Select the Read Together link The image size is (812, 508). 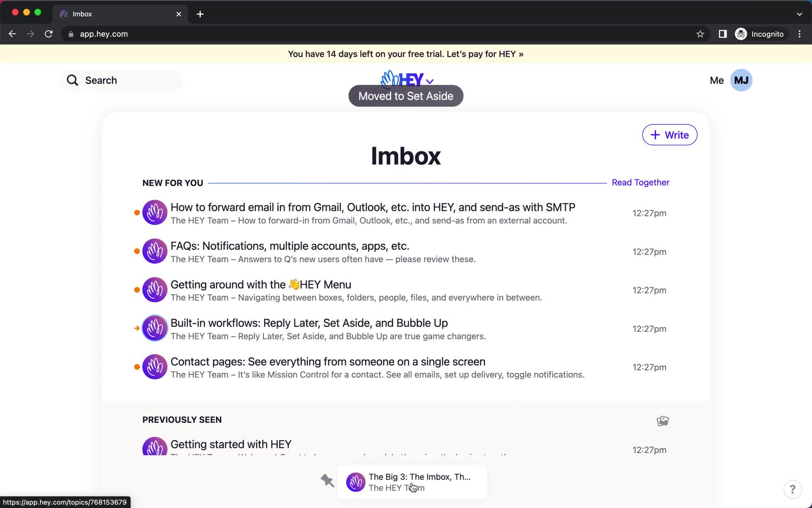coord(639,182)
